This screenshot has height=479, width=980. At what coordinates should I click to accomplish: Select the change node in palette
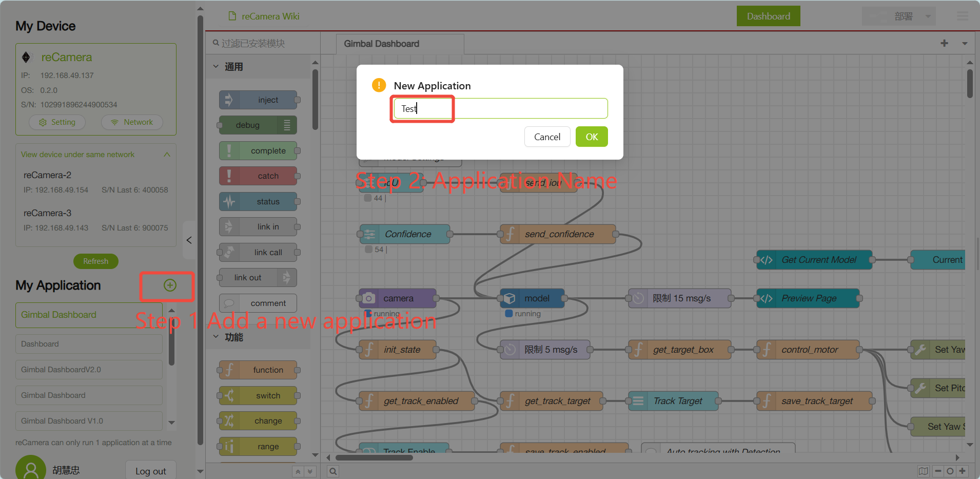[x=258, y=420]
